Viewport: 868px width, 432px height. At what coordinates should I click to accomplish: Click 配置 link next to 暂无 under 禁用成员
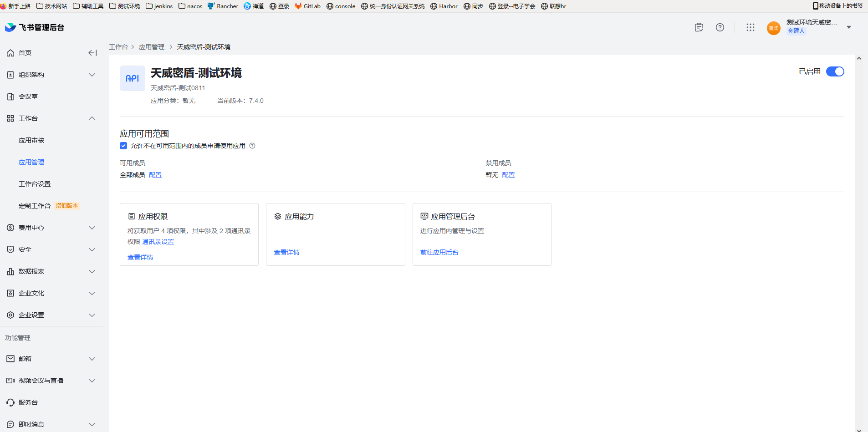[x=508, y=175]
